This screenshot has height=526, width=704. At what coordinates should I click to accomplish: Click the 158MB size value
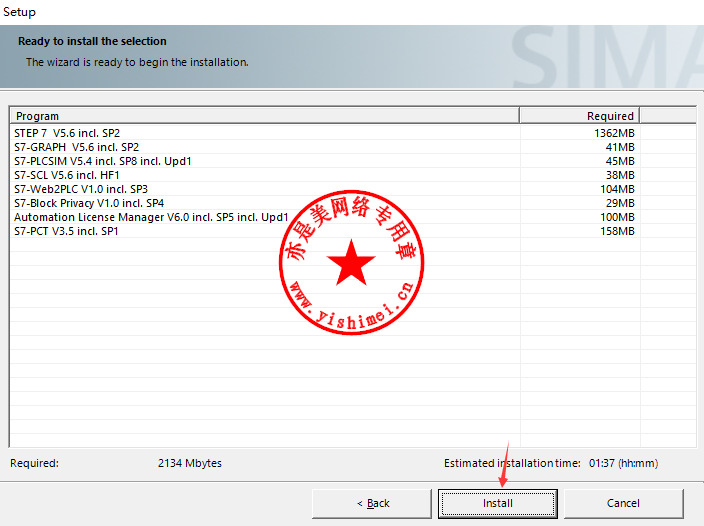(x=617, y=231)
